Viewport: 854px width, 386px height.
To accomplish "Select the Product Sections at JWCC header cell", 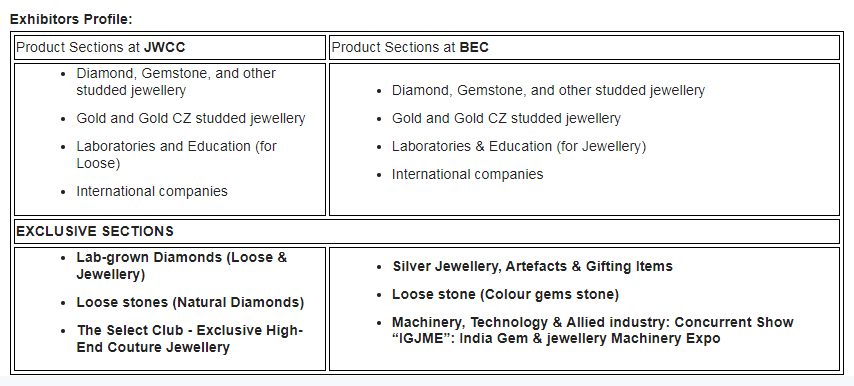I will [170, 47].
